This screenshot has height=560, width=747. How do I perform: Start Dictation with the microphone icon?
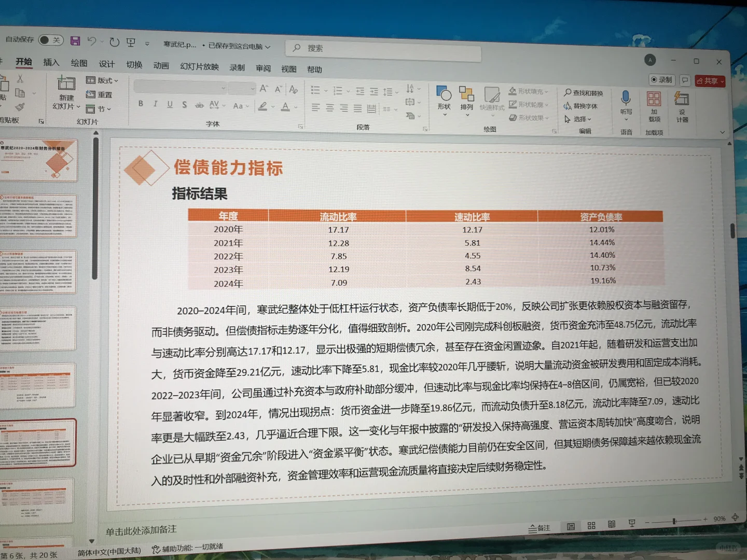pos(626,99)
